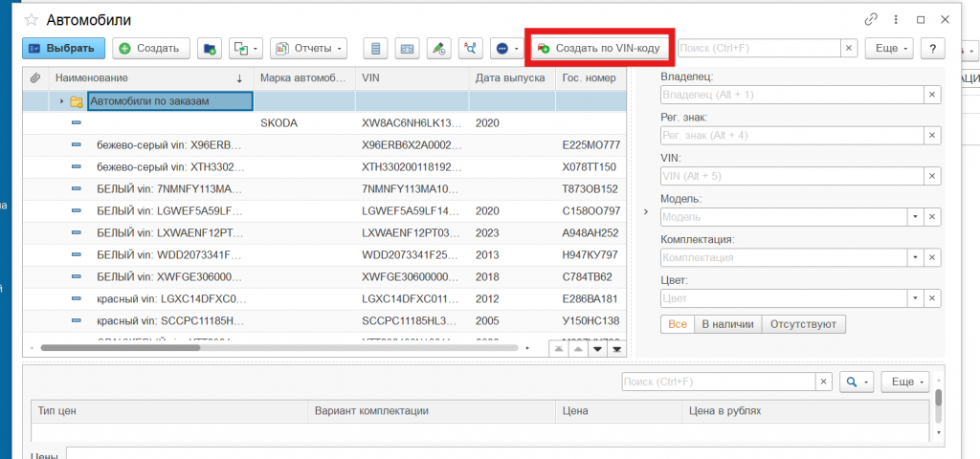Click the edit pencil icon in the toolbar
Viewport: 980px width, 459px height.
438,48
